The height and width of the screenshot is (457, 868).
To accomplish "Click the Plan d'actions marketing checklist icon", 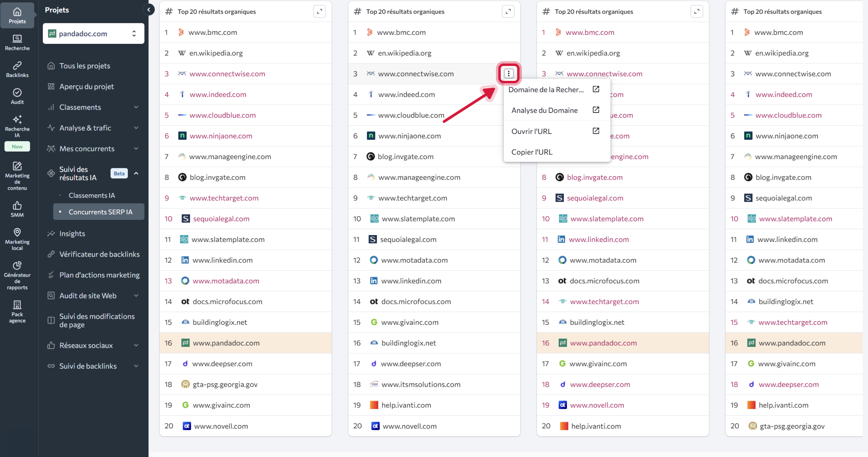I will [51, 275].
